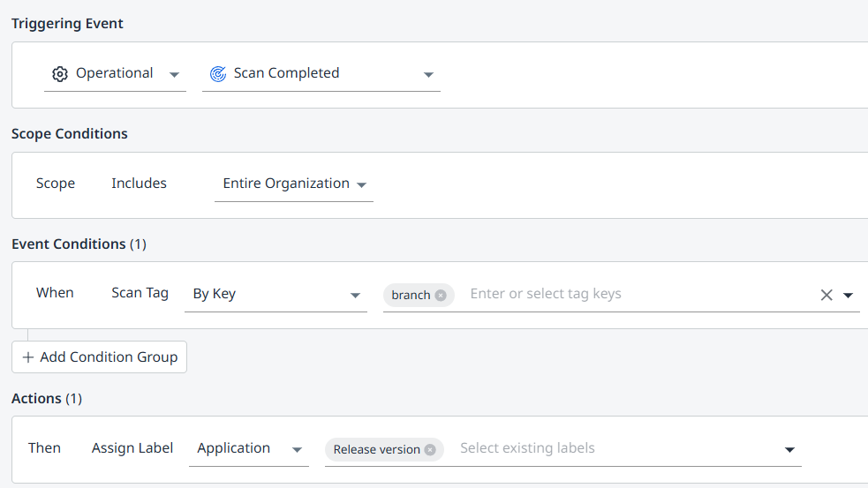Open the tag keys dropdown arrow

[848, 296]
